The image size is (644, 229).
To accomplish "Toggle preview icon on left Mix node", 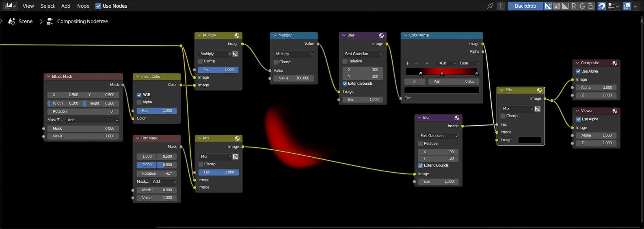I will [237, 138].
